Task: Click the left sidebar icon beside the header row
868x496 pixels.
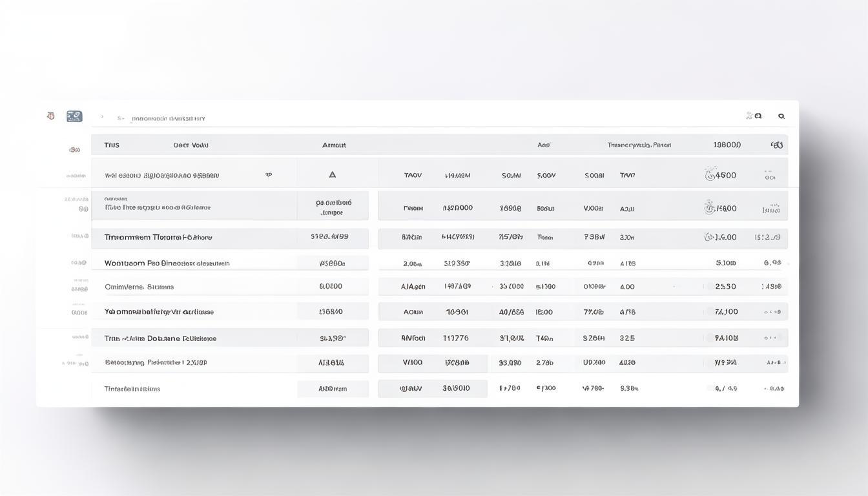Action: coord(75,150)
